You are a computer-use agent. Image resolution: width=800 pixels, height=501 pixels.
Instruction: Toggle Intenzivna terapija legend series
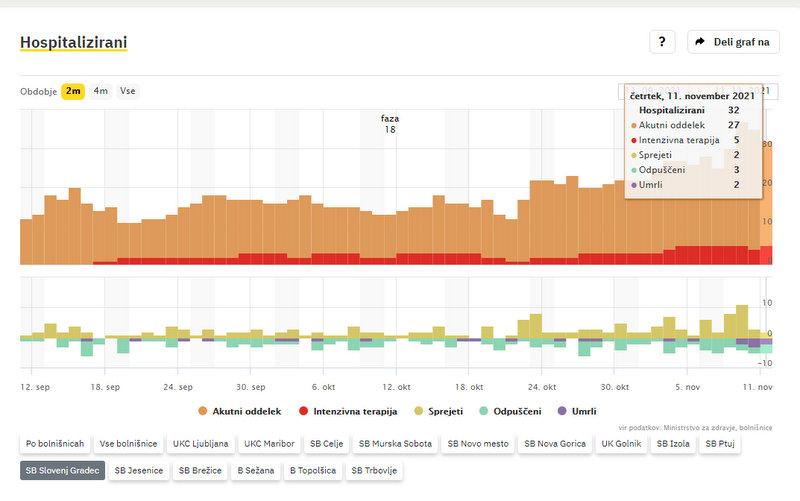348,411
